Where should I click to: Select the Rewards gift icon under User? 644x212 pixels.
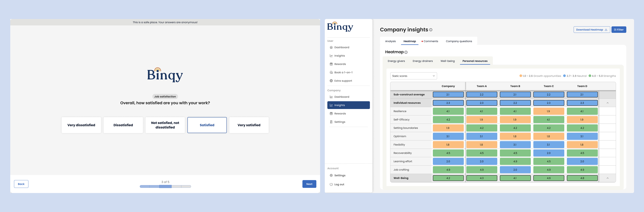331,64
